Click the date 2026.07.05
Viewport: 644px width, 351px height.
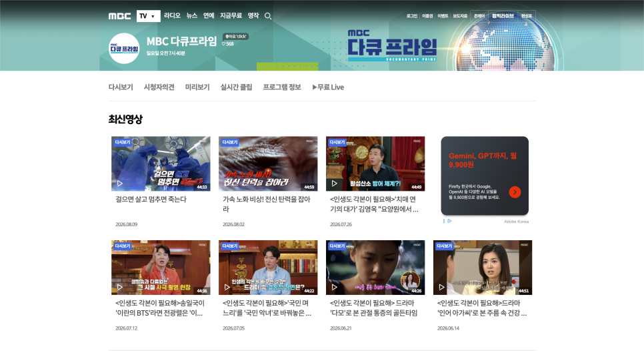coord(234,328)
